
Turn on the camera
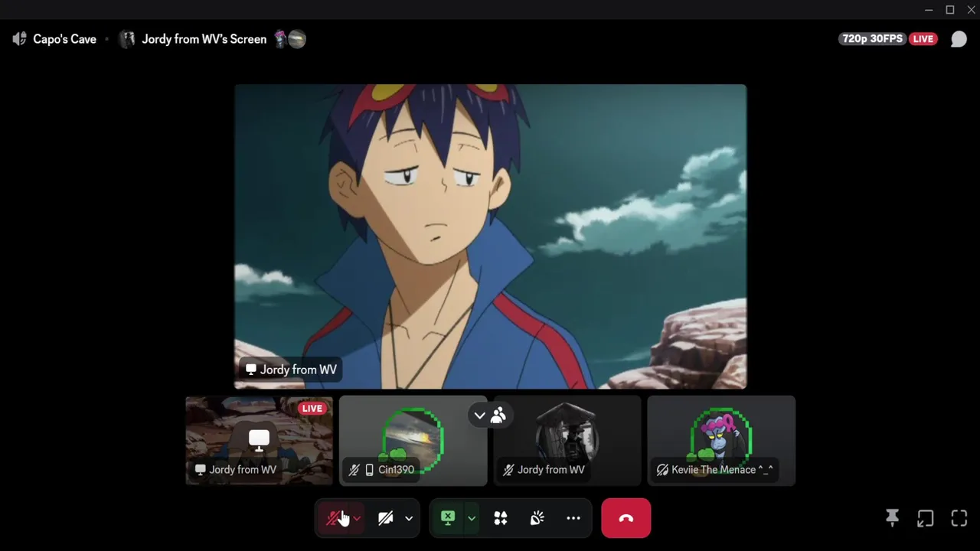pos(386,518)
